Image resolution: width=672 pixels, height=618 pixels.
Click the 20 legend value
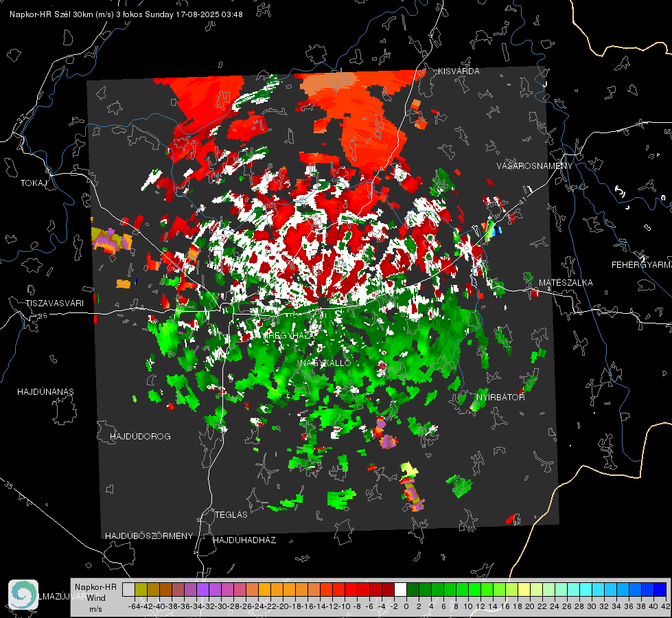point(530,606)
